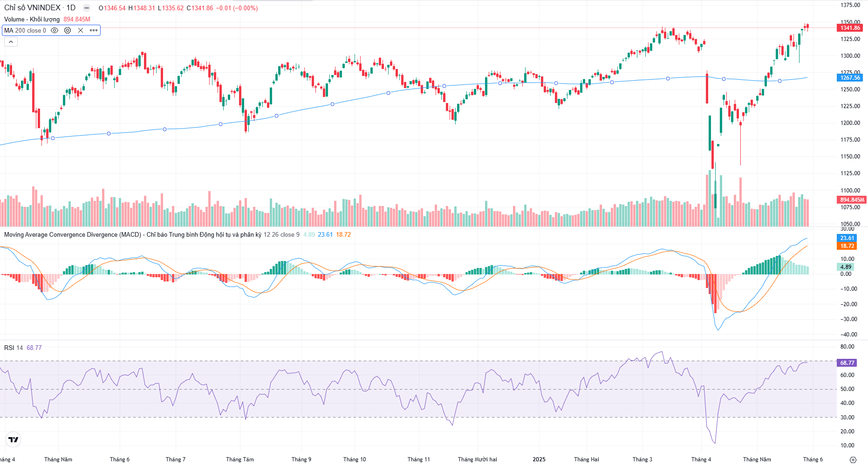868x466 pixels.
Task: Click open value O1346.54 in header
Action: point(112,8)
